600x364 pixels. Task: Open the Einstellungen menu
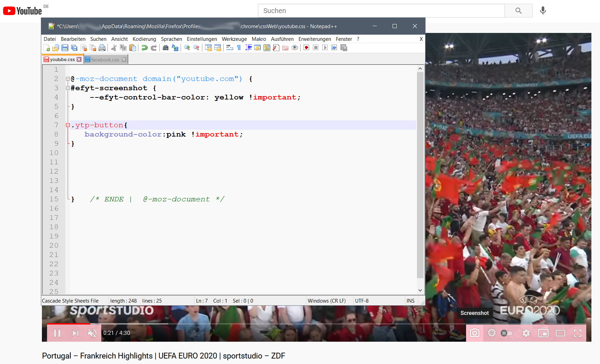click(x=202, y=39)
